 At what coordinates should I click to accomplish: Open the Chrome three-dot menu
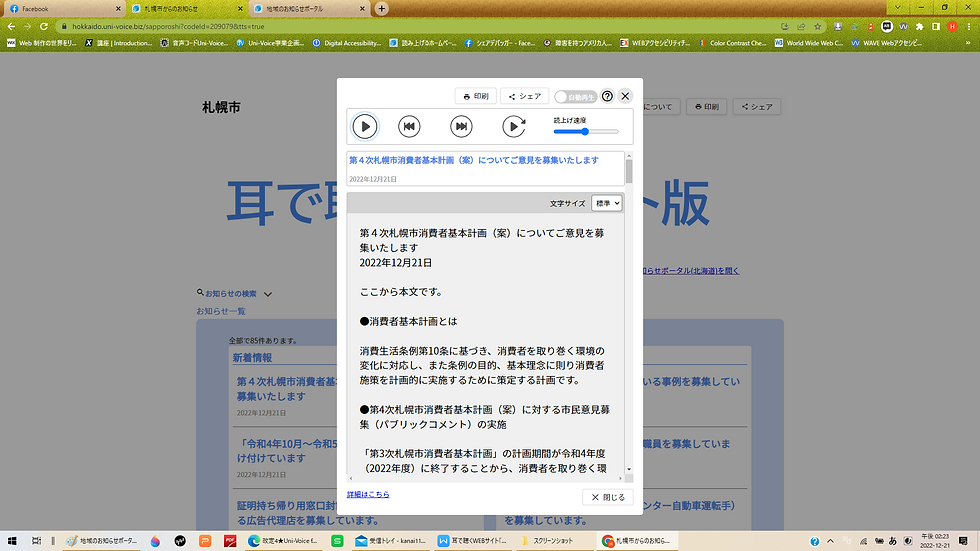point(968,26)
